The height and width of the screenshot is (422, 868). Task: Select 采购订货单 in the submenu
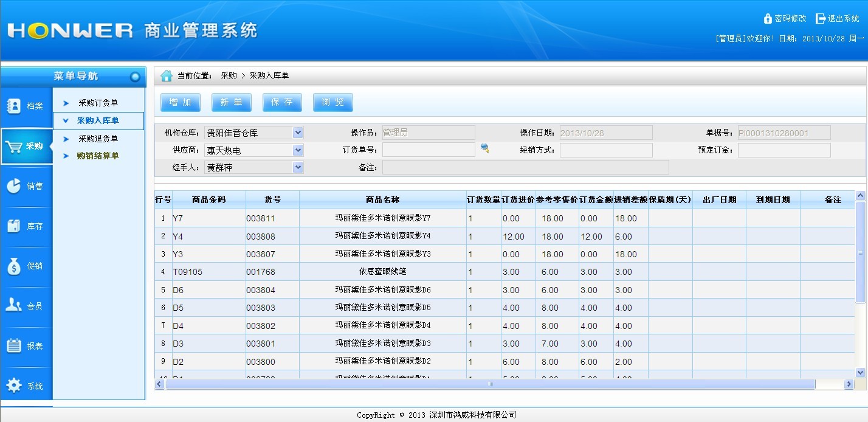[98, 103]
